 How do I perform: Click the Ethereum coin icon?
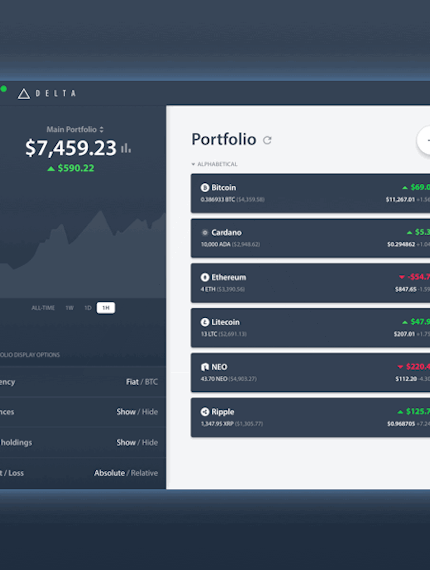click(x=205, y=277)
